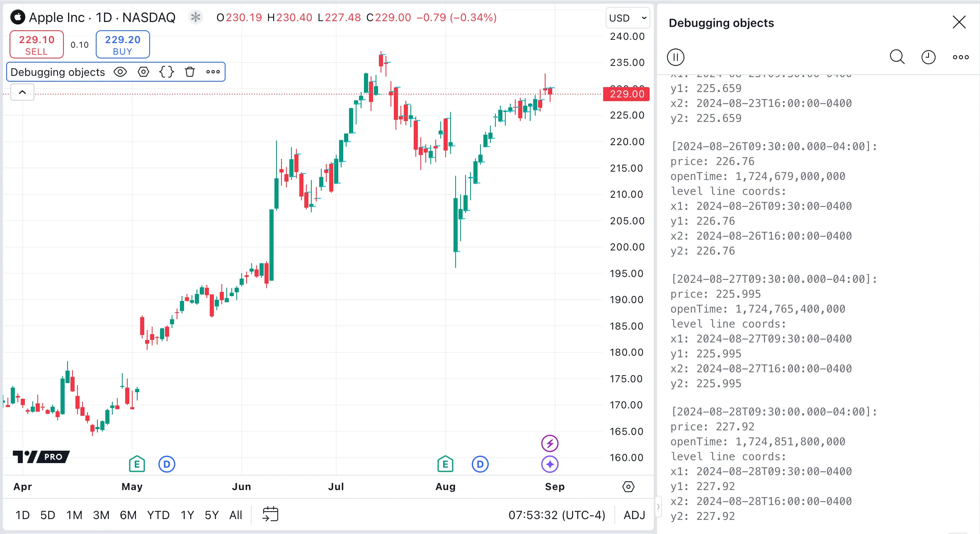980x534 pixels.
Task: Select the YTD time range
Action: click(x=158, y=515)
